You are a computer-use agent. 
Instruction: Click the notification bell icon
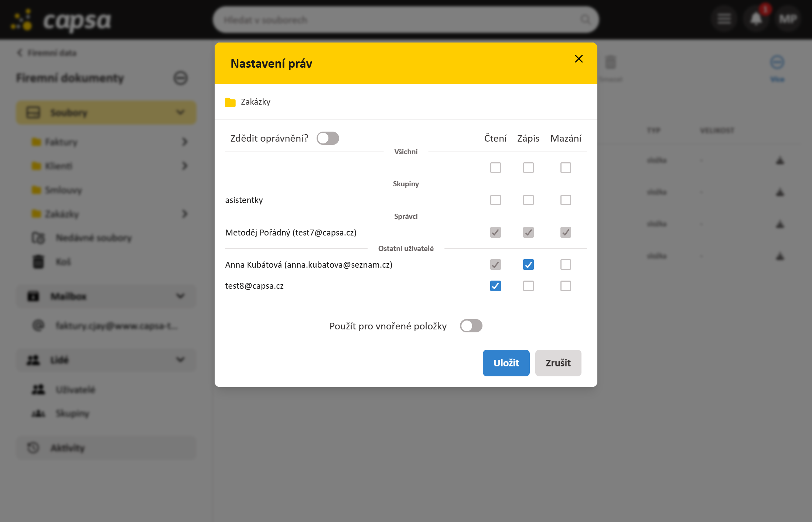pyautogui.click(x=756, y=19)
